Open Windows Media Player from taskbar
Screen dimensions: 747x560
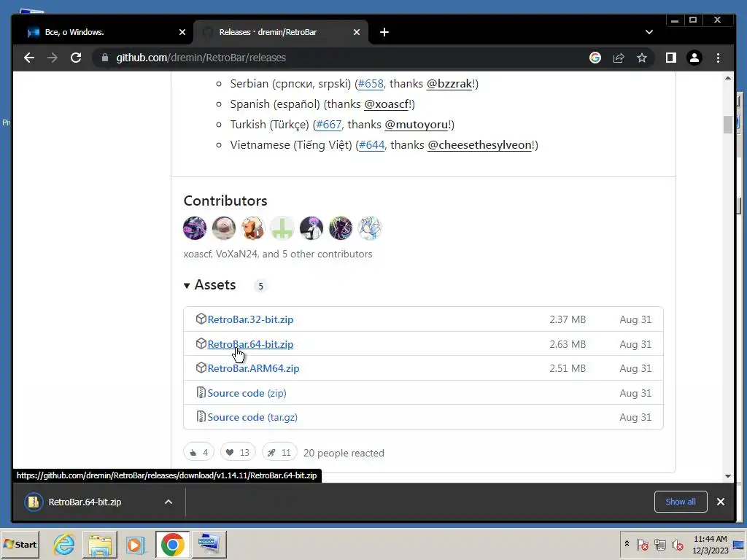pos(136,544)
